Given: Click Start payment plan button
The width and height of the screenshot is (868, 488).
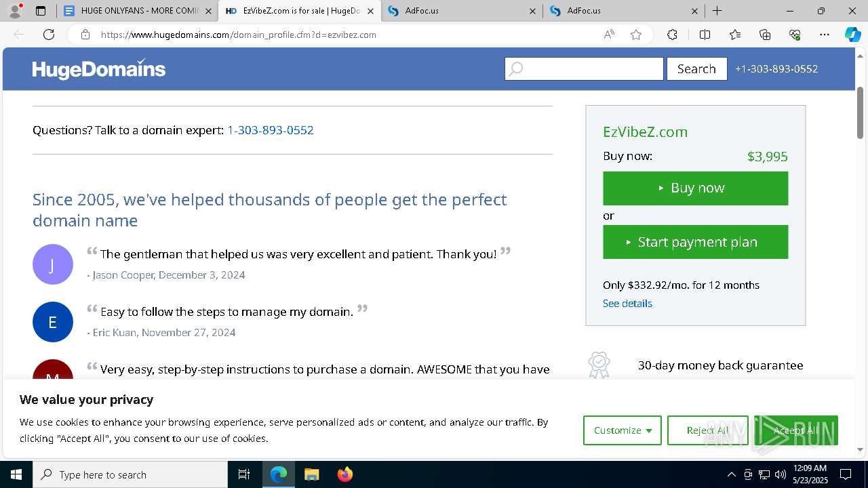Looking at the screenshot, I should click(696, 242).
